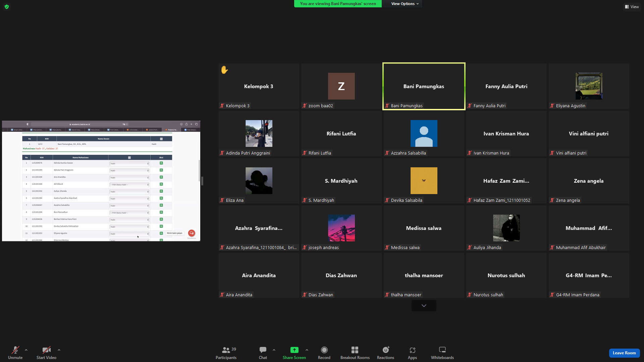Switch to Smart cities browser tab in shared screen
Image resolution: width=644 pixels, height=362 pixels.
(17, 130)
